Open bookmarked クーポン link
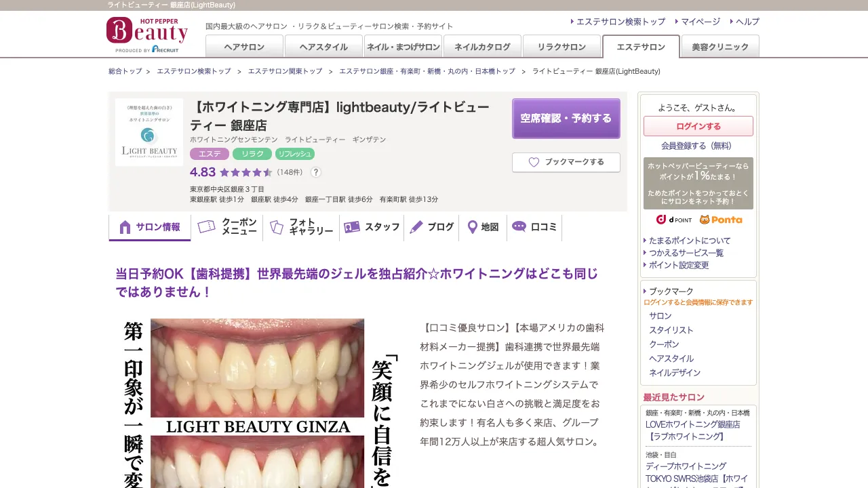This screenshot has width=868, height=488. coord(664,344)
